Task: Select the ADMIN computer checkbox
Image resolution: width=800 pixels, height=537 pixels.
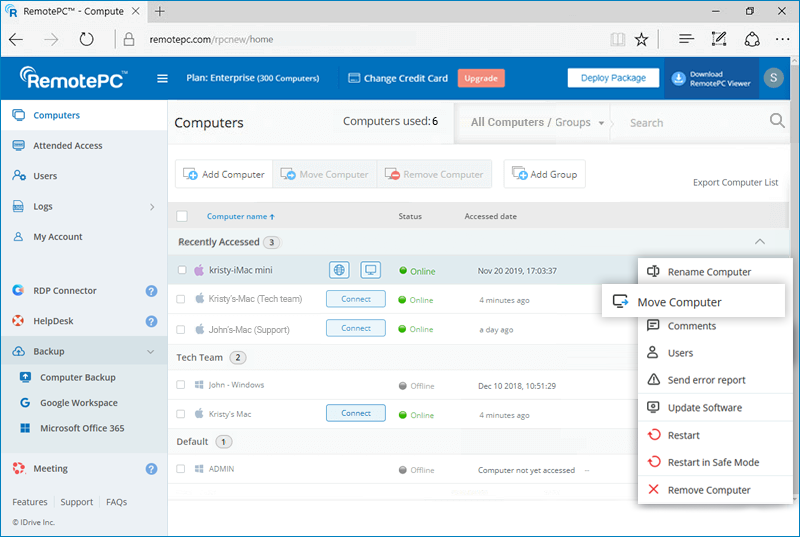Action: [x=181, y=469]
